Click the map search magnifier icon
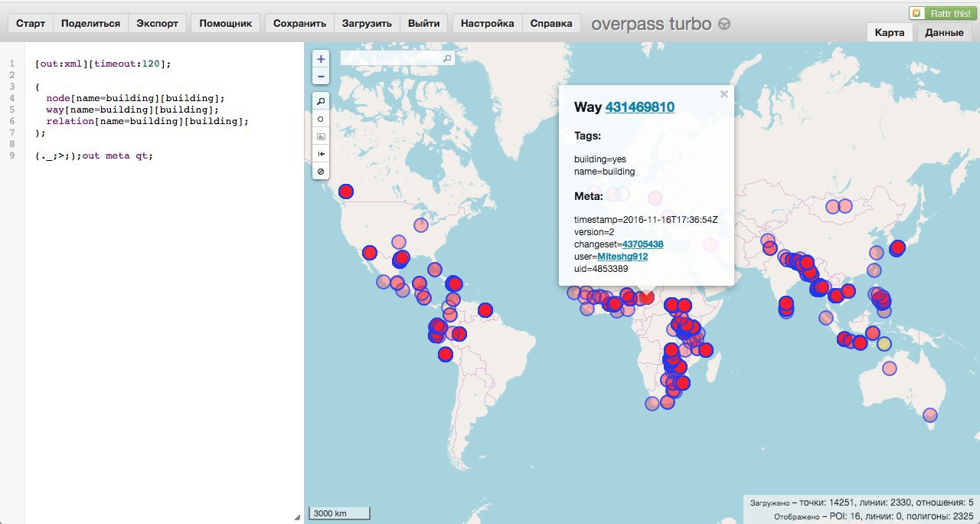Viewport: 980px width, 524px height. click(447, 58)
